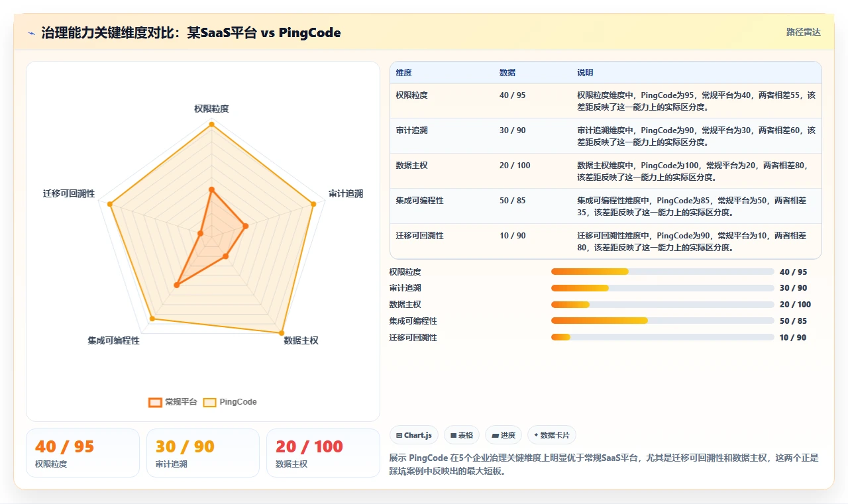Select the 集成可编程性 radar axis label

113,340
